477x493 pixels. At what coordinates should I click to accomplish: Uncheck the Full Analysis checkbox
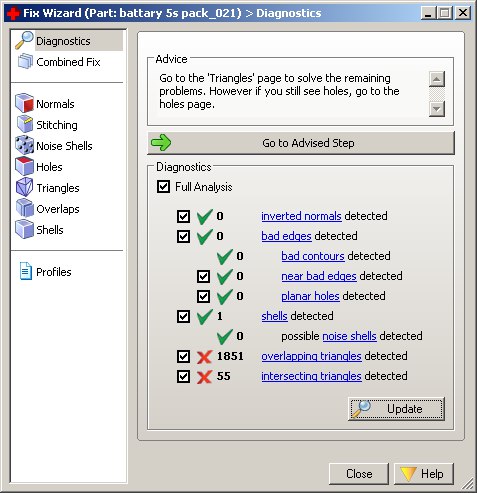click(x=163, y=187)
